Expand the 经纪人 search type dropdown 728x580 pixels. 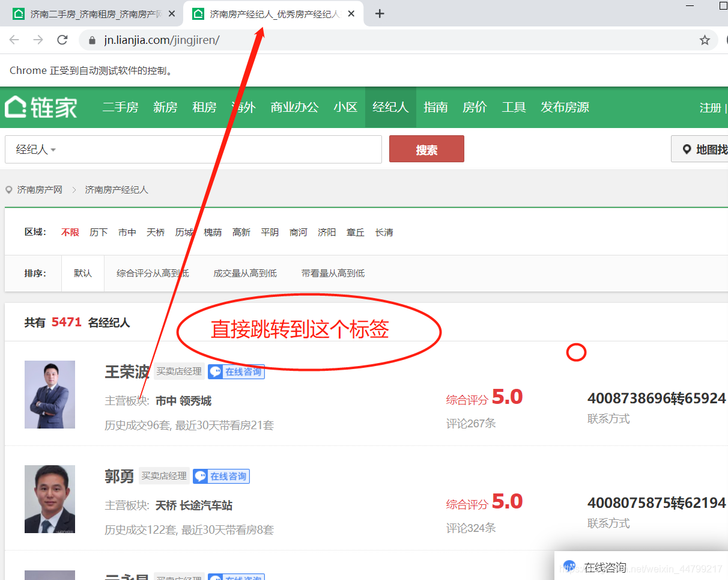(35, 149)
